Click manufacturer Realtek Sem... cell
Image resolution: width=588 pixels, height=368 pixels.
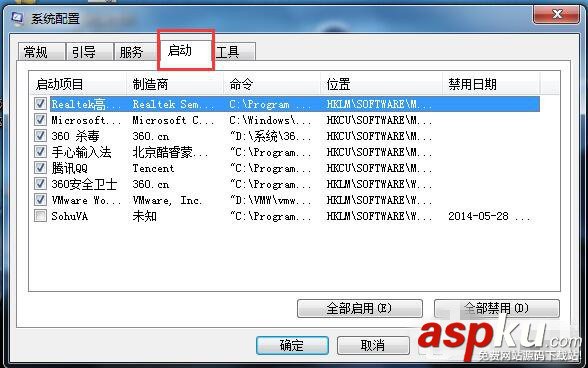pos(173,104)
